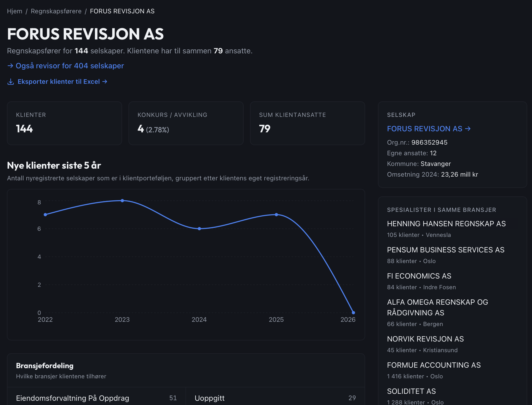The height and width of the screenshot is (405, 532).
Task: Click org number 986352945
Action: 429,142
